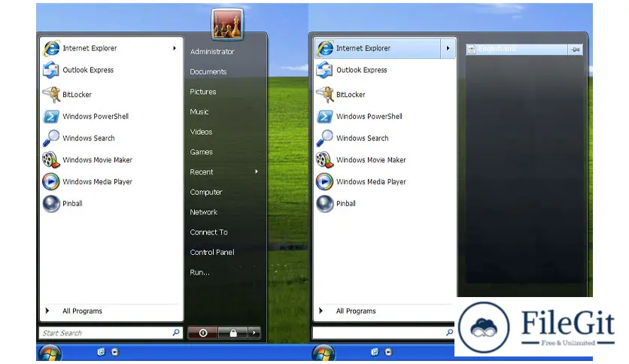Open Documents from the Start menu

[x=208, y=71]
